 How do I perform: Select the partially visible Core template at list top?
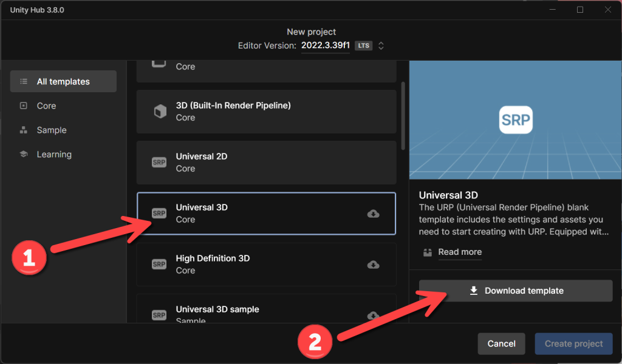tap(266, 72)
